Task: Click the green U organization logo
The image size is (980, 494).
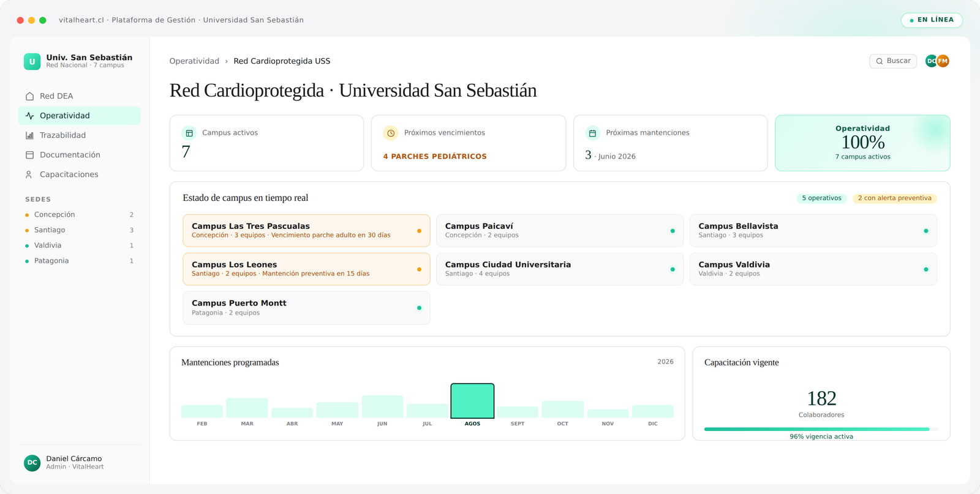Action: 32,61
